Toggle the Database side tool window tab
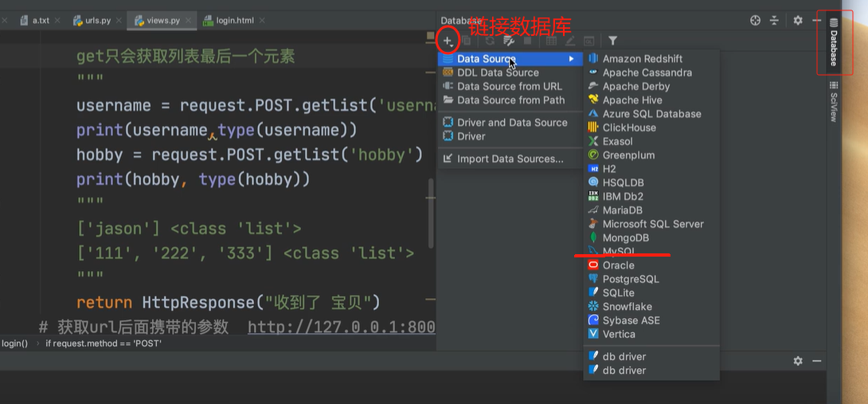868x404 pixels. coord(834,42)
